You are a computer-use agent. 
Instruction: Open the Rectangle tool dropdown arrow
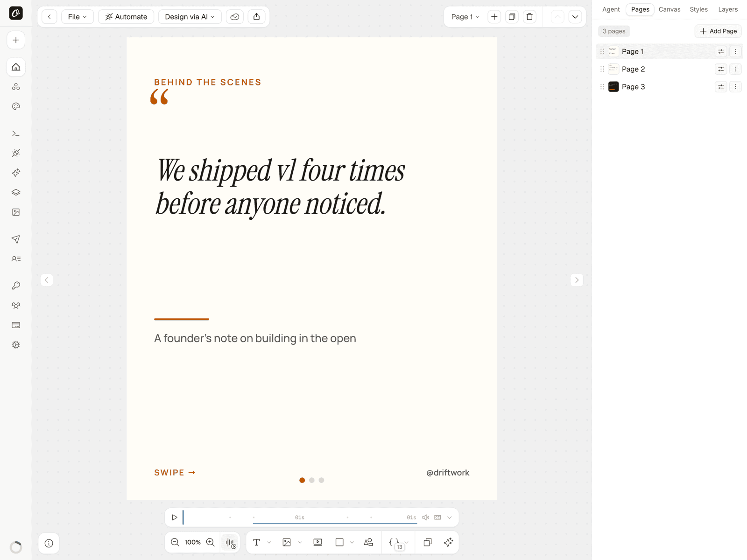point(352,543)
